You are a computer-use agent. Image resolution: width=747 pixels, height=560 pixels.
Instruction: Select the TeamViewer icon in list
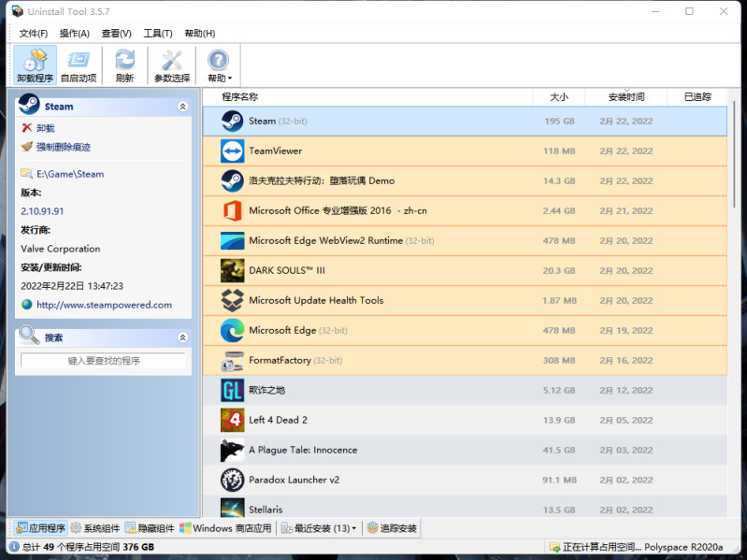coord(233,151)
